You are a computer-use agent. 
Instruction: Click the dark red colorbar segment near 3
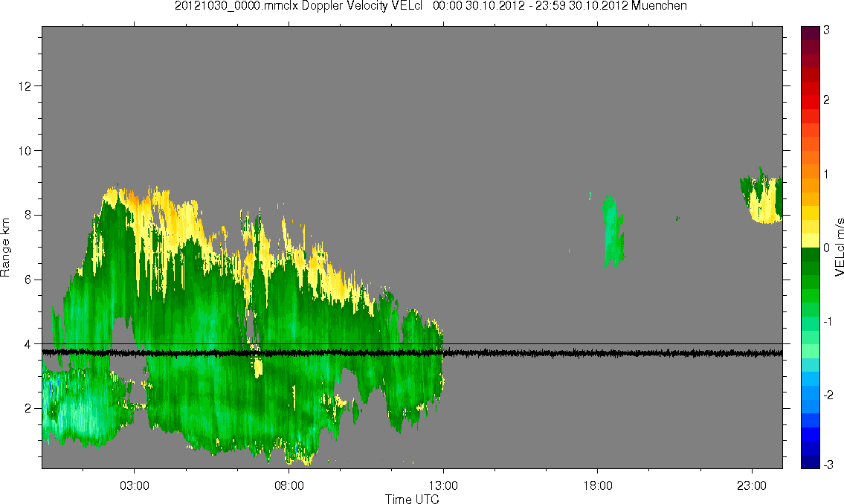811,33
